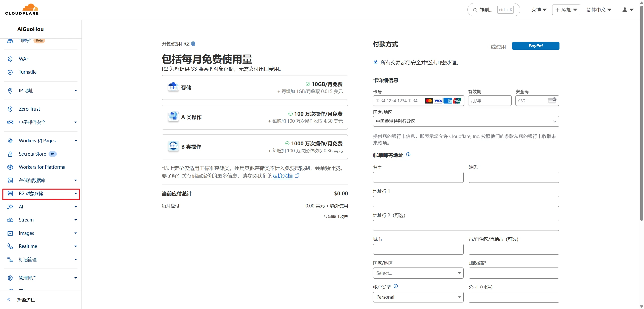Expand the Workers 和 Pages submenu
The image size is (644, 309).
75,141
